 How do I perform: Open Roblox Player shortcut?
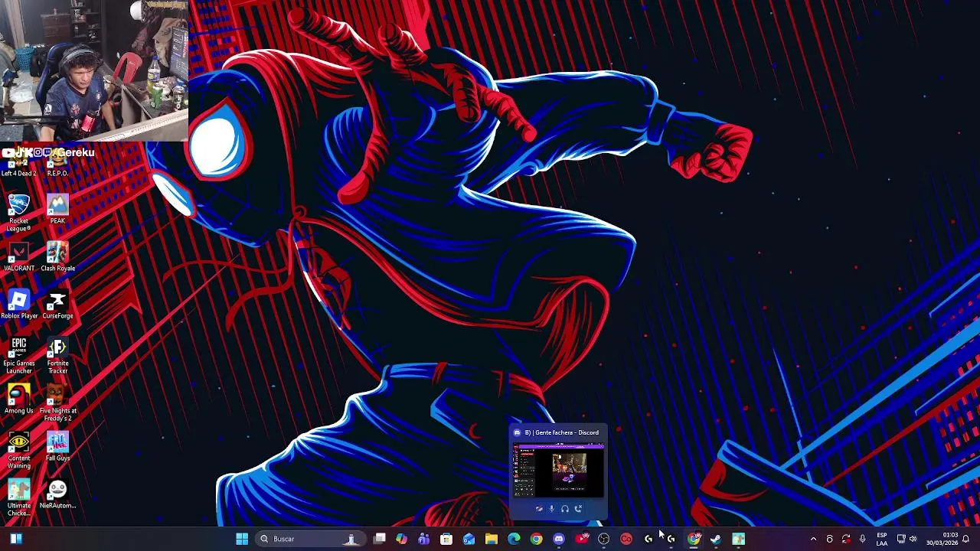(18, 304)
